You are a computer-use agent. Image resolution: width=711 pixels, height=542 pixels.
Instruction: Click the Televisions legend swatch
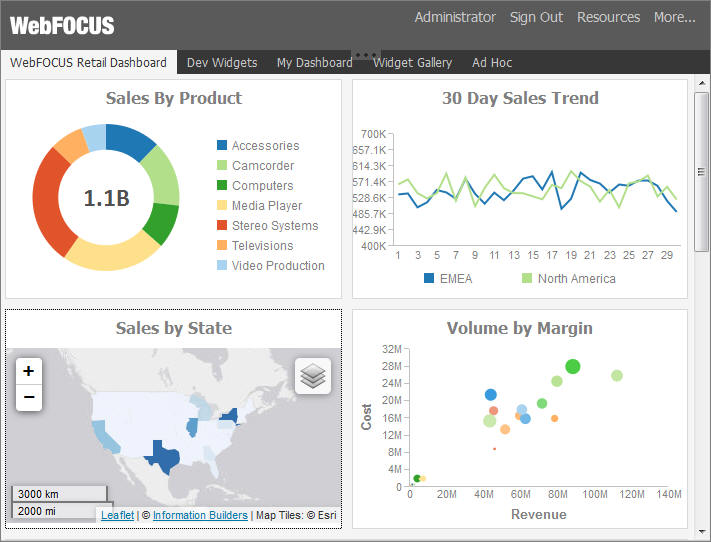[222, 245]
